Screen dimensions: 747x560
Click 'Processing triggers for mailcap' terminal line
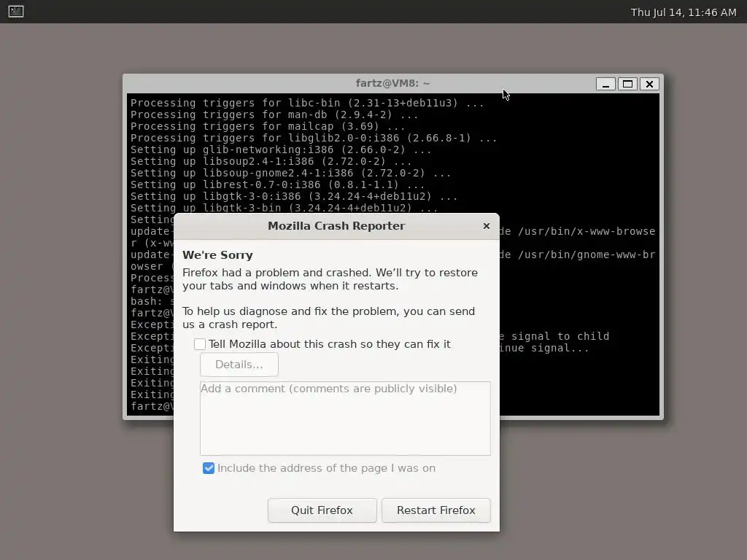pos(268,126)
